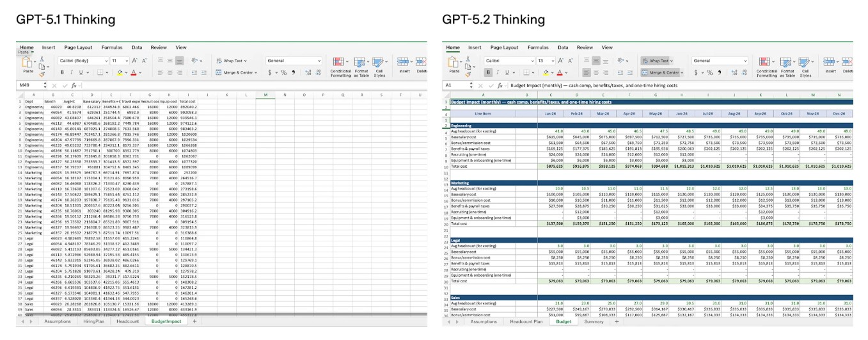Click percent style icon in left window
The height and width of the screenshot is (340, 868).
tap(283, 73)
